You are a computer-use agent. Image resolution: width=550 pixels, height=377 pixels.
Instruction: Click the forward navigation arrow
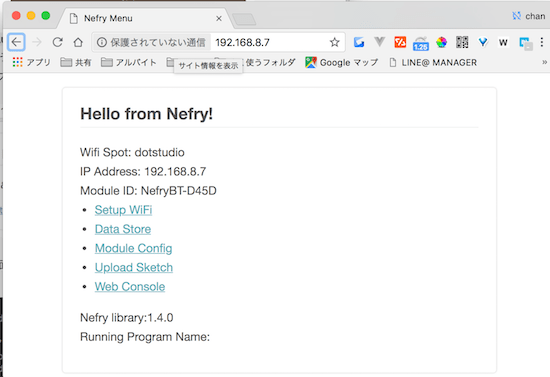[37, 42]
